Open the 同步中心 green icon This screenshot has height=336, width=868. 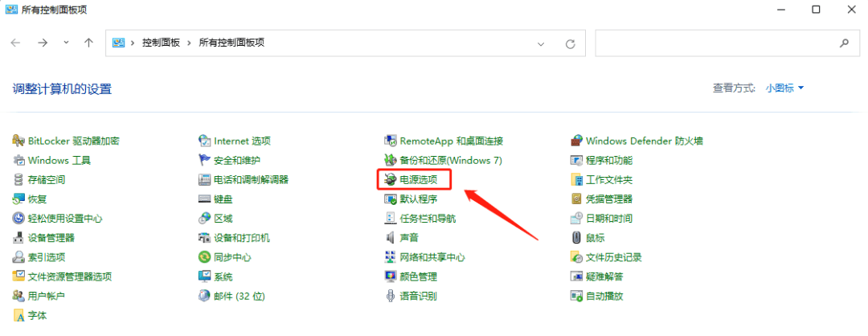pyautogui.click(x=205, y=257)
